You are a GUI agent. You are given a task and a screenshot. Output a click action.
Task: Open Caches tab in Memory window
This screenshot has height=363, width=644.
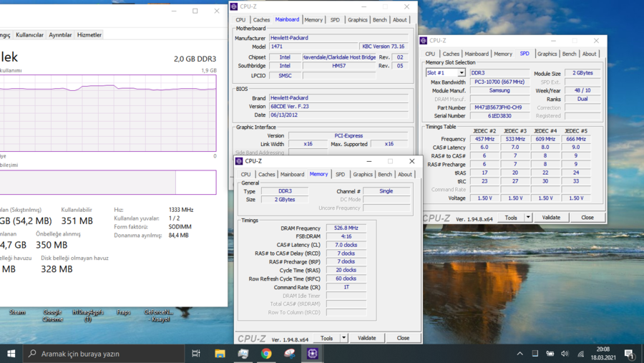[x=267, y=174]
